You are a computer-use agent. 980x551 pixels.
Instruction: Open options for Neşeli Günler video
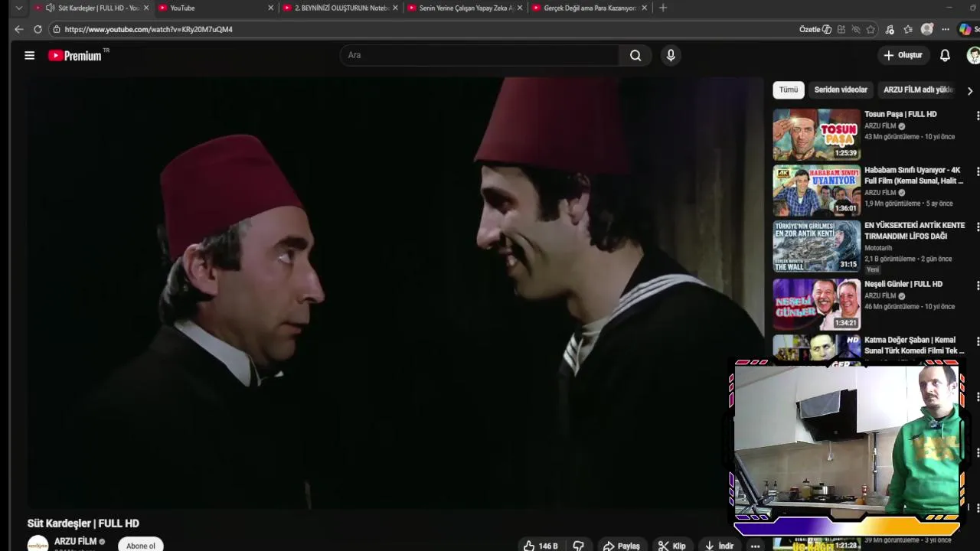[x=977, y=285]
